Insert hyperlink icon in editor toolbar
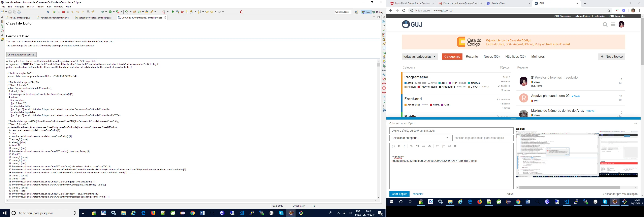This screenshot has width=644, height=217. click(412, 146)
